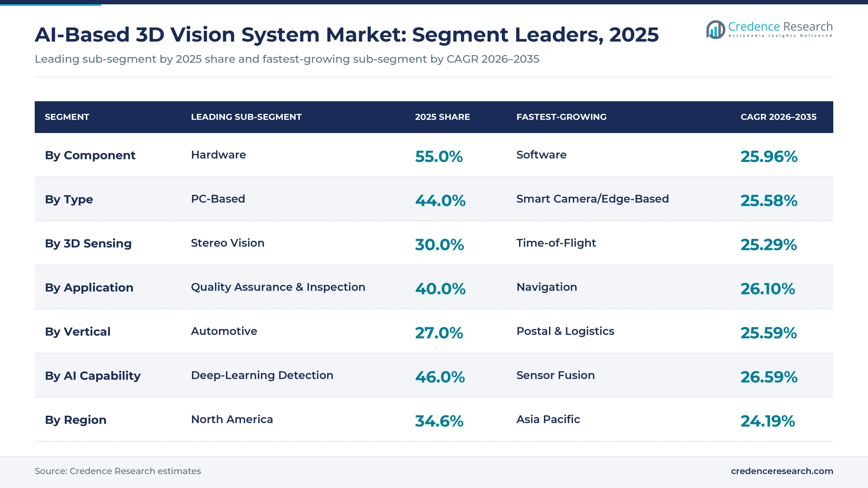Select the North America cell
Screen dimensions: 868x488
232,419
